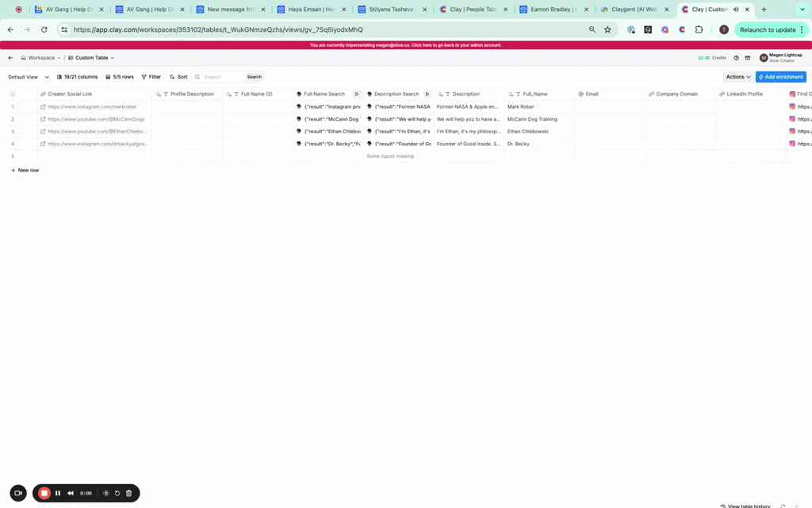812x508 pixels.
Task: Click the Add enrichment button
Action: pyautogui.click(x=781, y=77)
